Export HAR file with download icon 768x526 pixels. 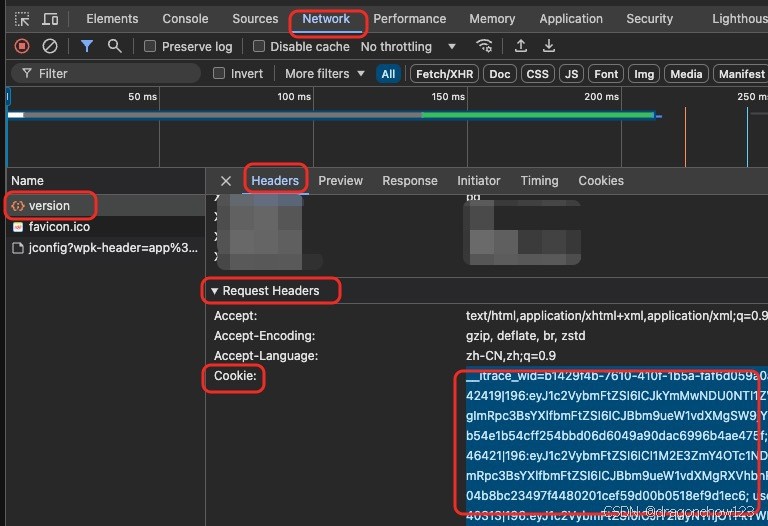click(x=549, y=46)
